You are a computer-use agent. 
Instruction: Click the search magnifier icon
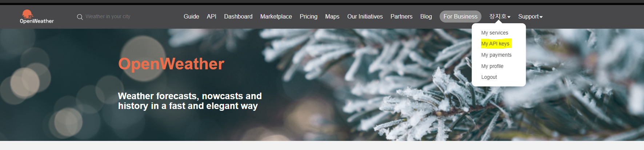(80, 17)
